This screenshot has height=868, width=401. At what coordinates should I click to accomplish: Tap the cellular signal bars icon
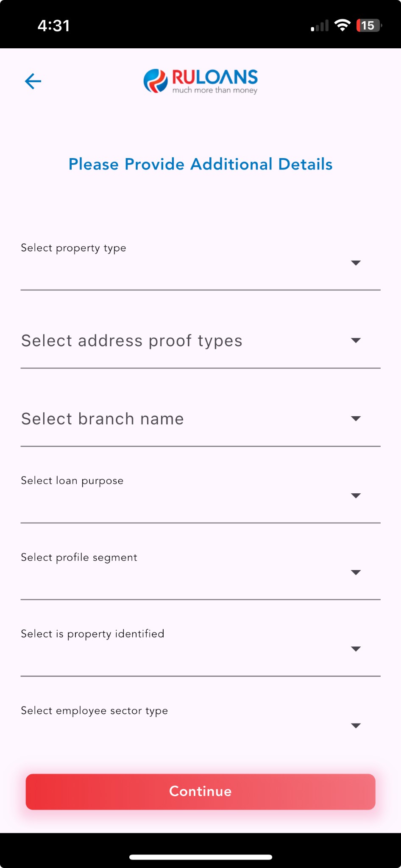320,26
